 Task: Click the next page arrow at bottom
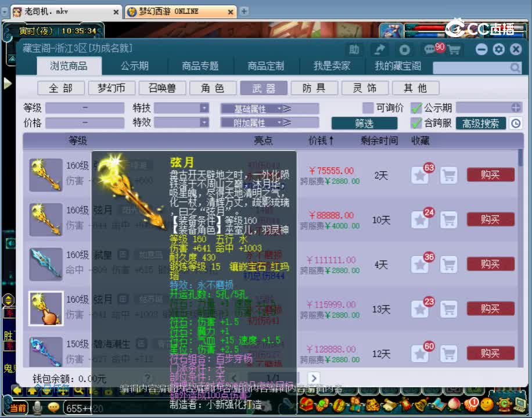[x=314, y=378]
